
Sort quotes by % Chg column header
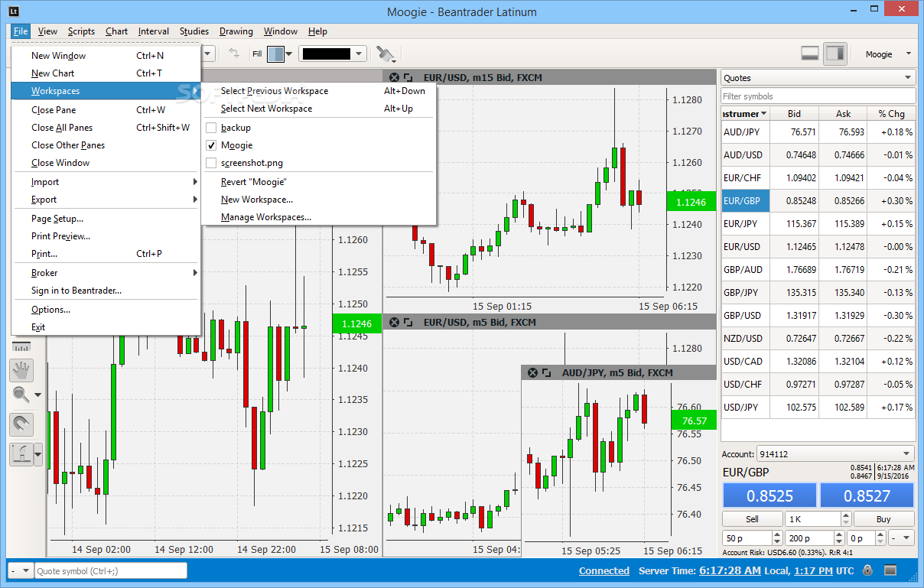click(891, 113)
